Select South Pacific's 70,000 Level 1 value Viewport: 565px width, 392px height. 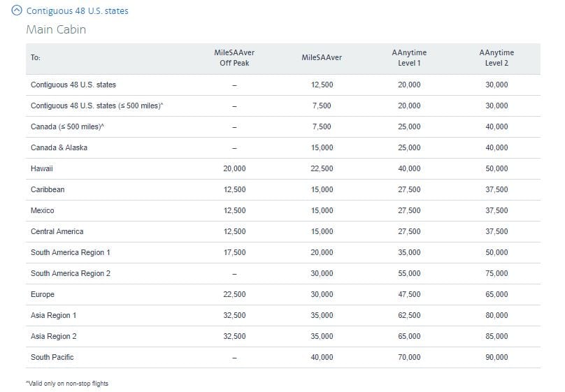pos(409,358)
